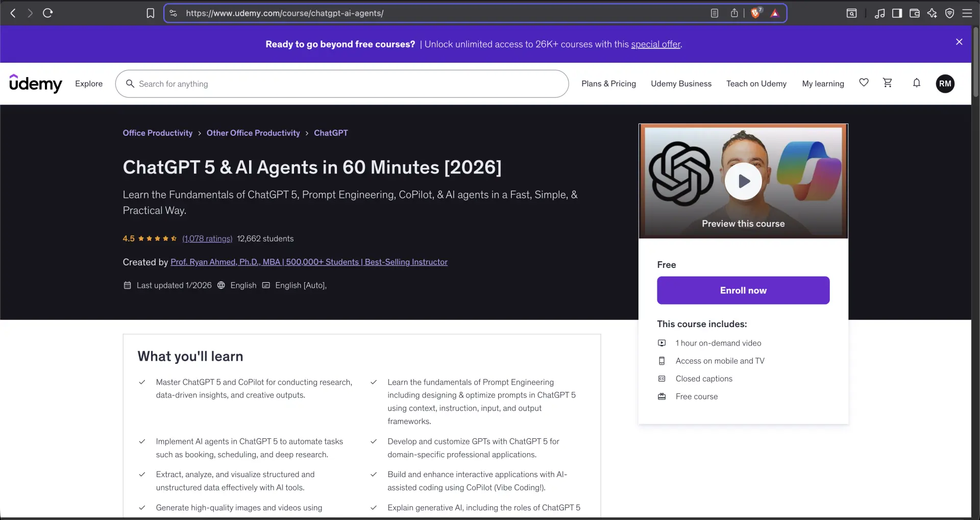Open reader mode icon in address bar
Viewport: 980px width, 520px height.
coord(715,13)
